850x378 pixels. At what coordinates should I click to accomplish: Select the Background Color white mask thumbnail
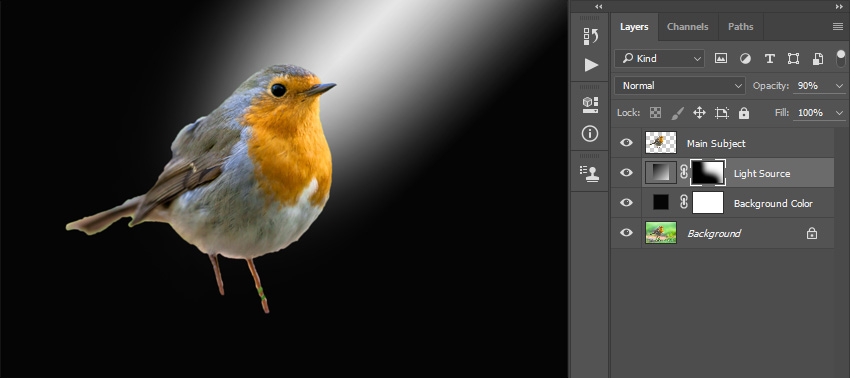pos(708,202)
